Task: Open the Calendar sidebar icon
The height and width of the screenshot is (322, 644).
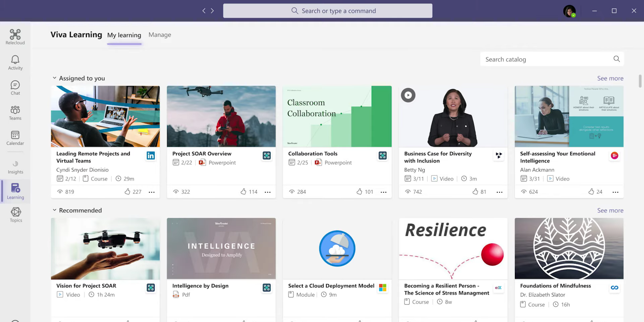Action: tap(15, 138)
